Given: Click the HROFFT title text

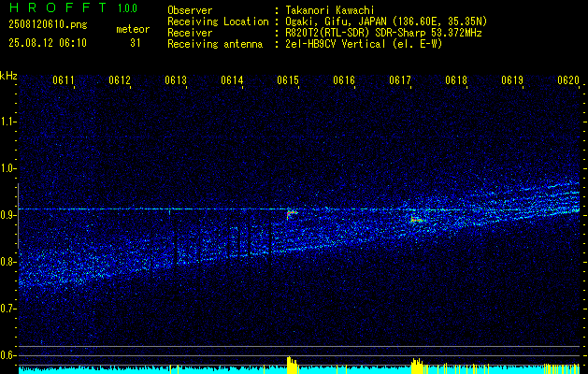Looking at the screenshot, I should (x=58, y=7).
